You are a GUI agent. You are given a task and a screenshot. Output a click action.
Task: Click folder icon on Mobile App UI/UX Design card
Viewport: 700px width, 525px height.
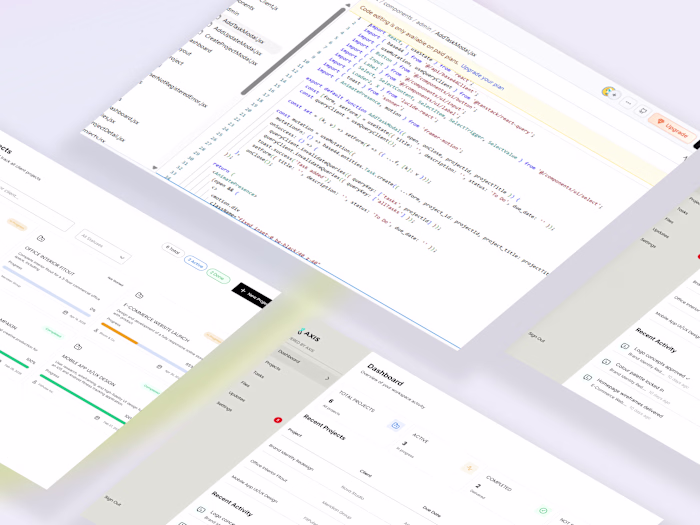coord(78,346)
